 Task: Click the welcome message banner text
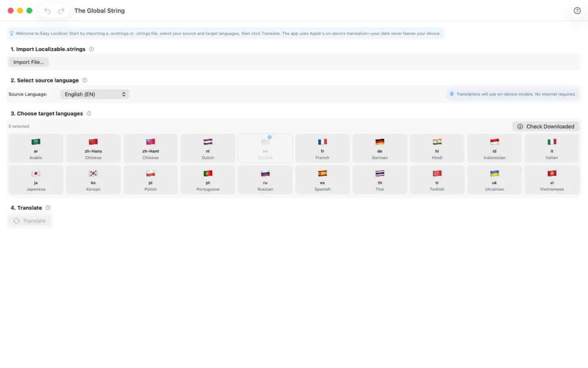coord(228,33)
